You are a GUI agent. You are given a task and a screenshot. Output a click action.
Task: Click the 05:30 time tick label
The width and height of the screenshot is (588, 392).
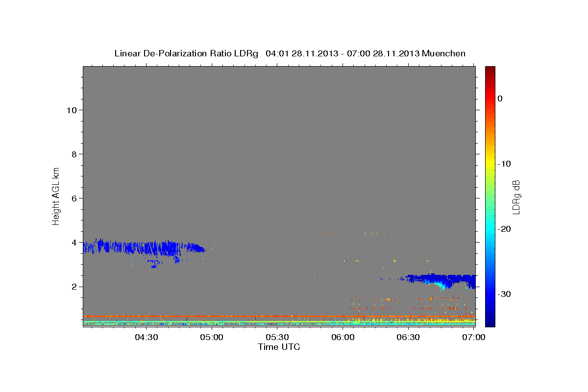click(x=277, y=337)
